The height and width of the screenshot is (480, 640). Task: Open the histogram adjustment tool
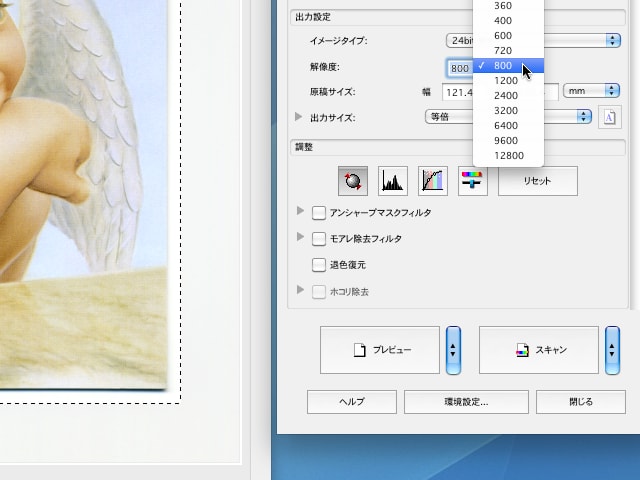tap(393, 181)
